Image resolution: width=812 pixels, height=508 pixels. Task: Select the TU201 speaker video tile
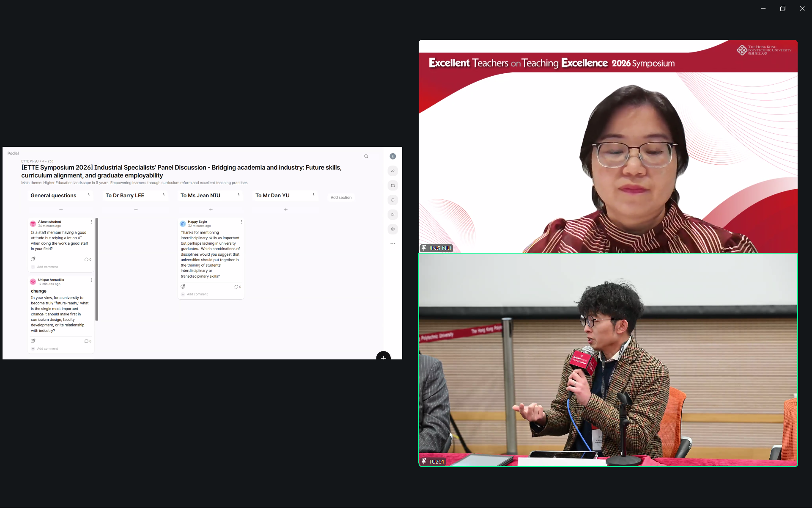608,360
